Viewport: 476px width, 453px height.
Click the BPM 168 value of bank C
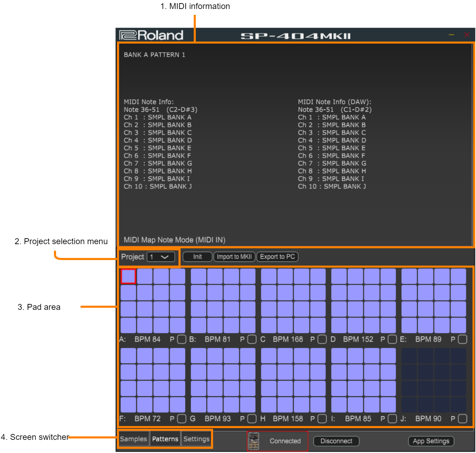click(x=288, y=339)
